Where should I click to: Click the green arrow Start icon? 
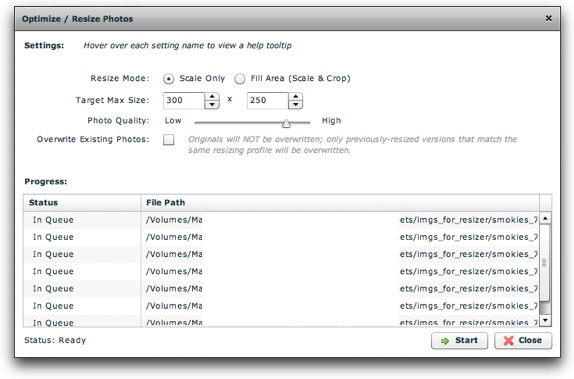click(x=445, y=341)
